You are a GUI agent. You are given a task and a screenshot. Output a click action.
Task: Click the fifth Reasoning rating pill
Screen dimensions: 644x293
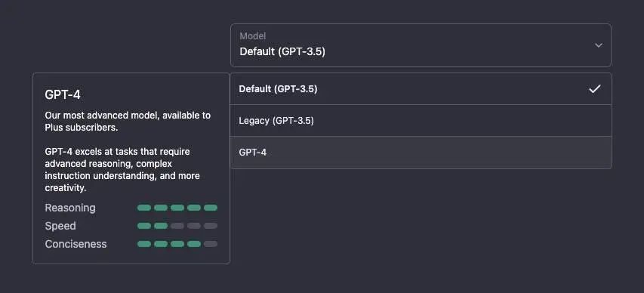211,208
